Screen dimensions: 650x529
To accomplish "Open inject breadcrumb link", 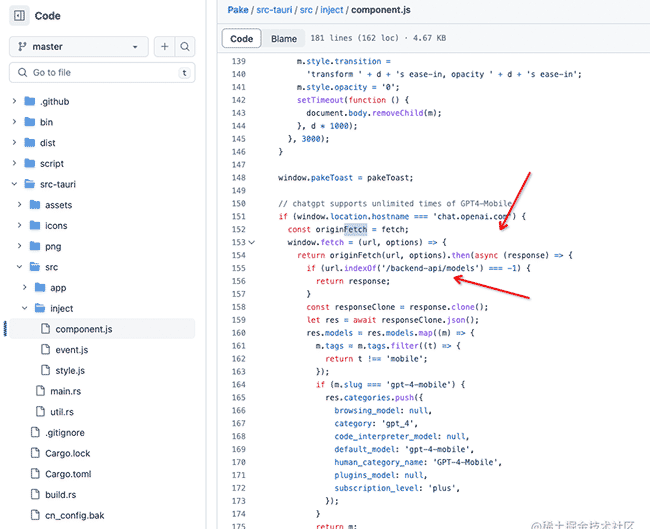I will click(332, 10).
